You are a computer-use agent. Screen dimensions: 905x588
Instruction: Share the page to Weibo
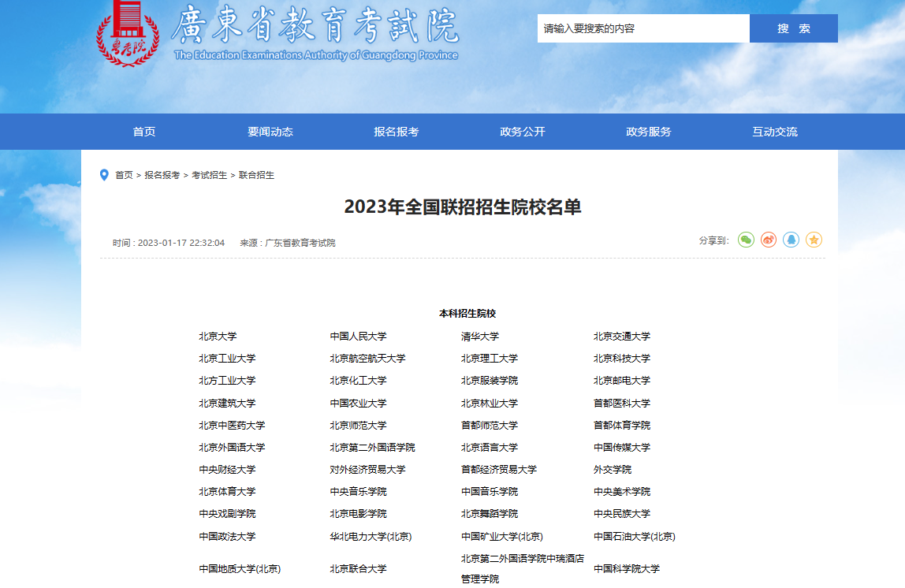pyautogui.click(x=768, y=240)
